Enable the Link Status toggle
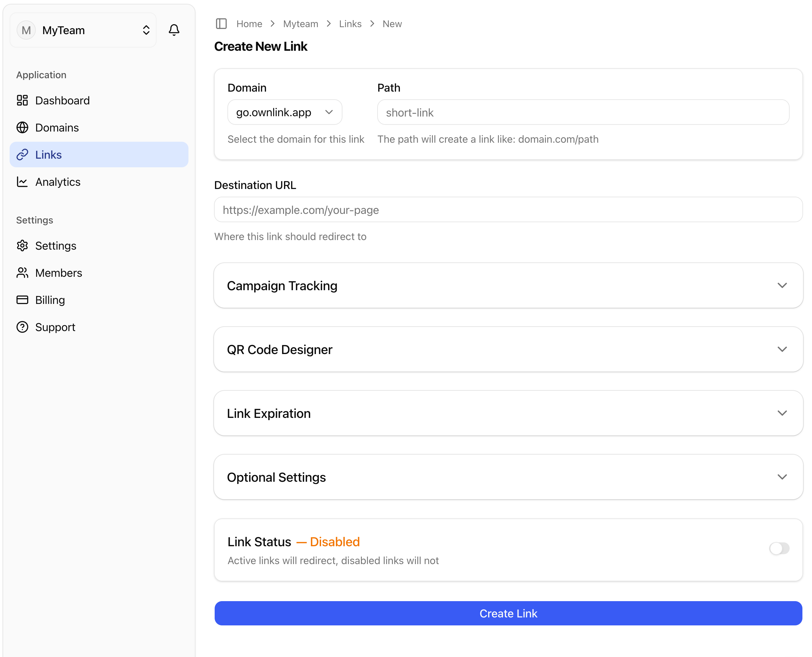 (x=779, y=548)
